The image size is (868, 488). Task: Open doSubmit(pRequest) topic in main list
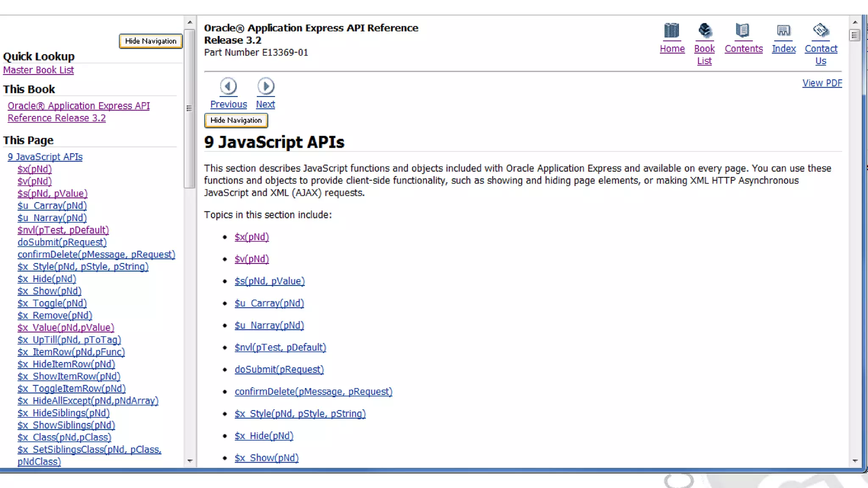coord(279,369)
